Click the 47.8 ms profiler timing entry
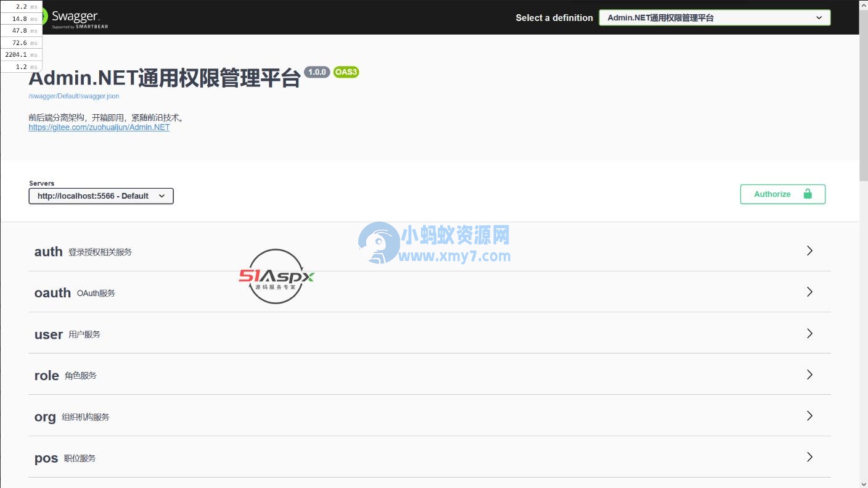The height and width of the screenshot is (488, 868). coord(22,31)
